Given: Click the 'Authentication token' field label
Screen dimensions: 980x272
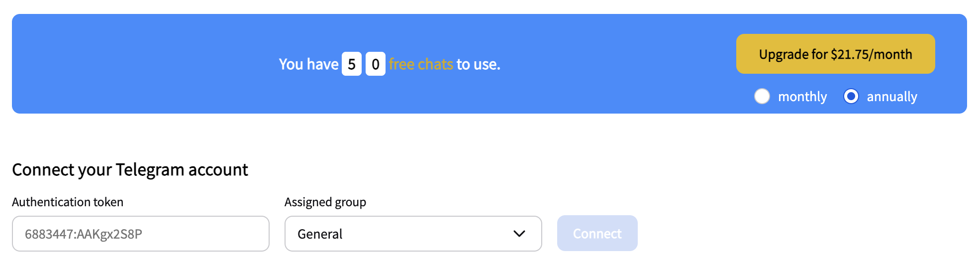Looking at the screenshot, I should (x=68, y=202).
